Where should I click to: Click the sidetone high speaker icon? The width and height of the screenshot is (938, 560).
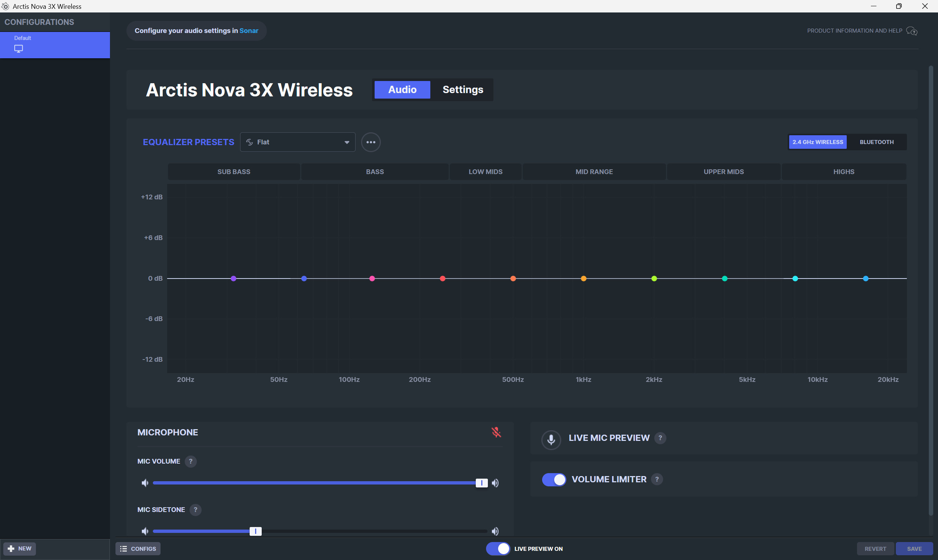coord(495,531)
